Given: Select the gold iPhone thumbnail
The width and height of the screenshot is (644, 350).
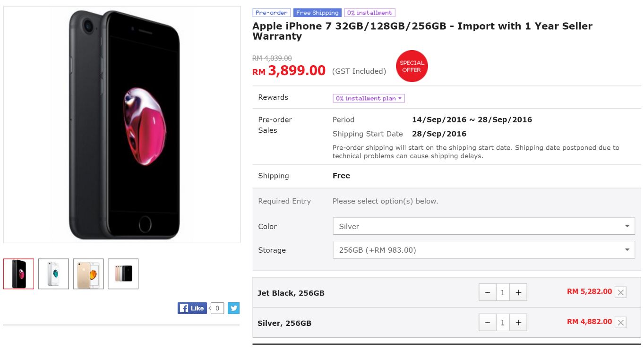Looking at the screenshot, I should pyautogui.click(x=88, y=273).
